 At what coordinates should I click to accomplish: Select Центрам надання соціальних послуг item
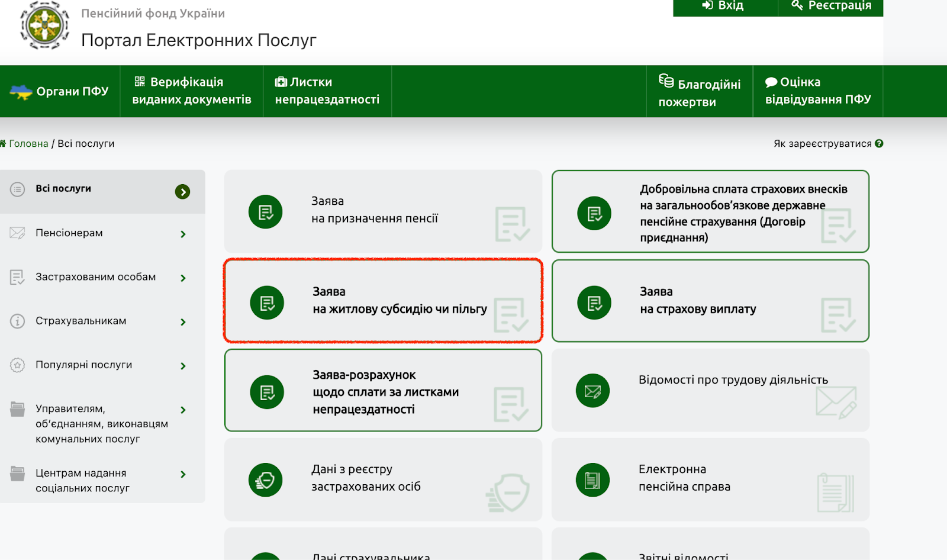point(102,481)
